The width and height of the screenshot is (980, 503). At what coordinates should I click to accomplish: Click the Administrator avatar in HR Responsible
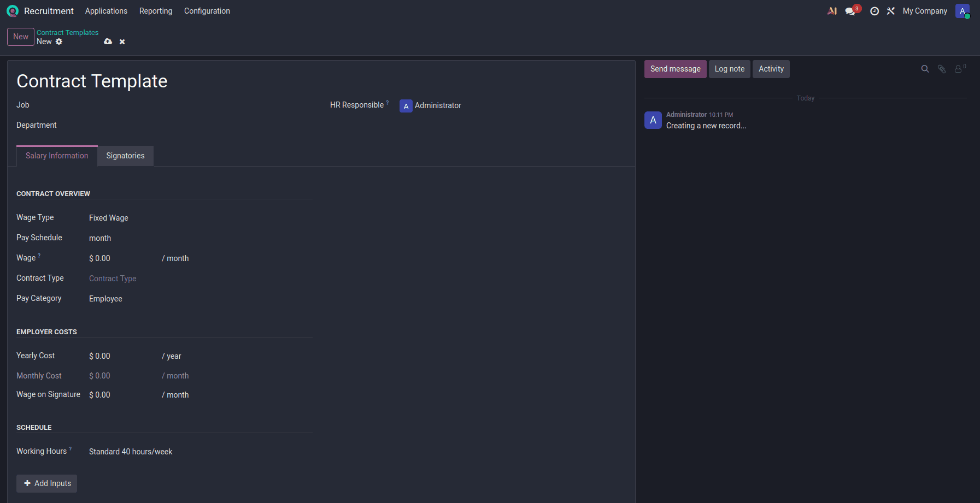coord(406,106)
